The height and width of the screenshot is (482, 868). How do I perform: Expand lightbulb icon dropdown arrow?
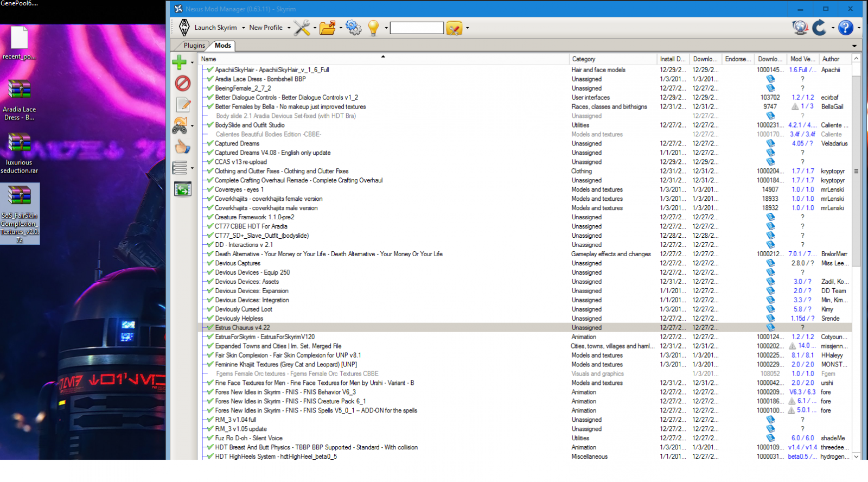coord(386,28)
